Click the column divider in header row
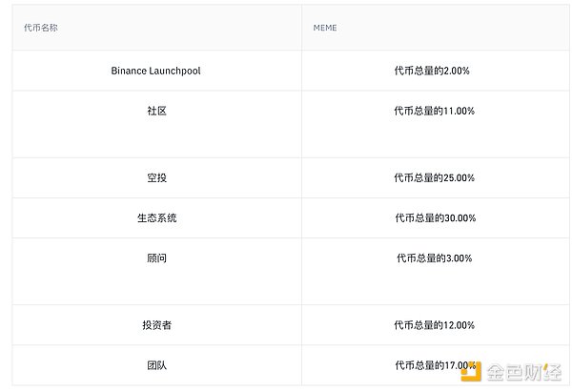This screenshot has width=572, height=392. pyautogui.click(x=302, y=28)
